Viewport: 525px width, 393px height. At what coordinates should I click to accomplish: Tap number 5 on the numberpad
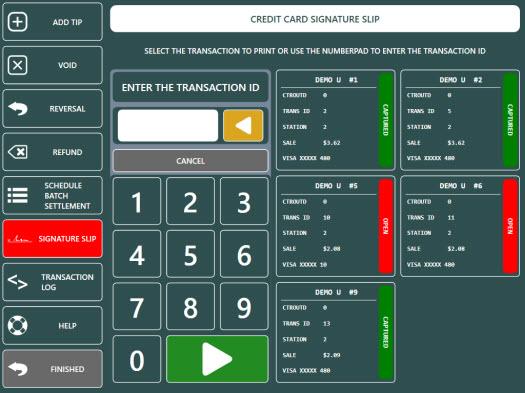pyautogui.click(x=191, y=254)
